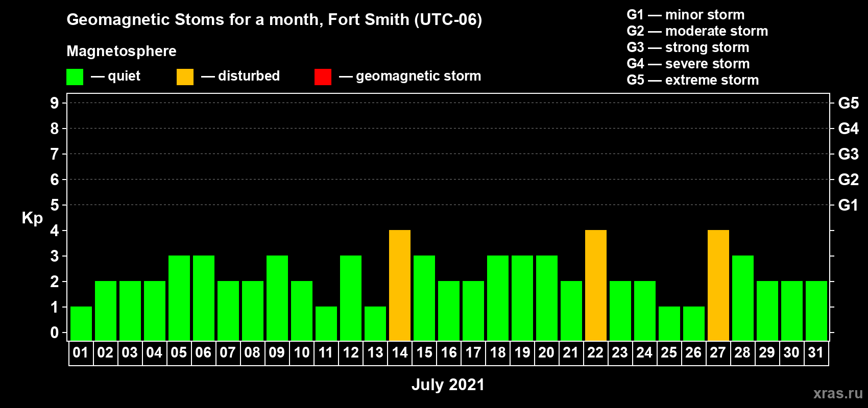
Task: Click the 'G1 — minor storm' legend line
Action: (x=686, y=15)
